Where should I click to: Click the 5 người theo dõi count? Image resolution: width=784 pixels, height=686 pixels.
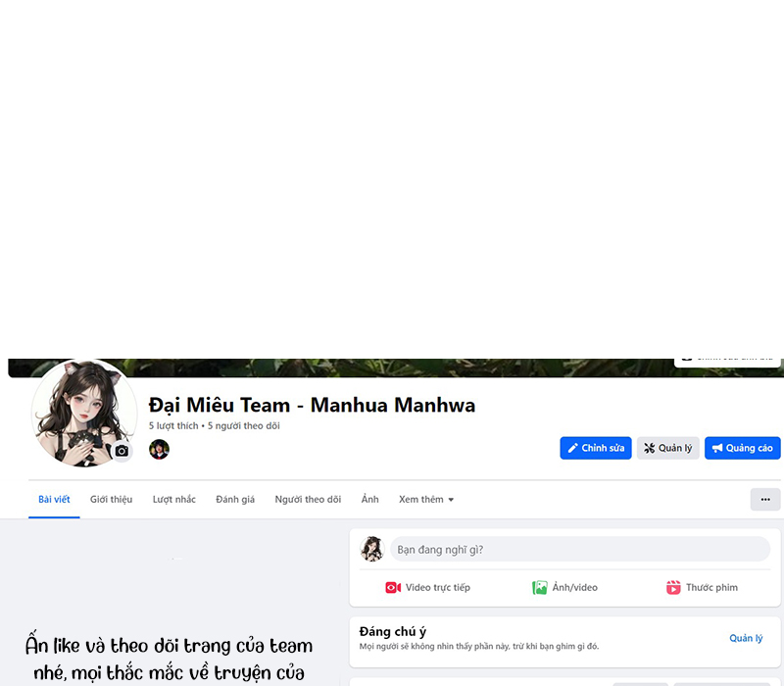point(243,426)
